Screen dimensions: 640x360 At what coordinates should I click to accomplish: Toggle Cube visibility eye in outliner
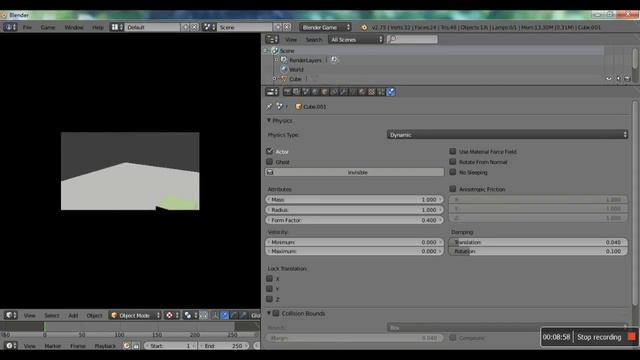(609, 78)
